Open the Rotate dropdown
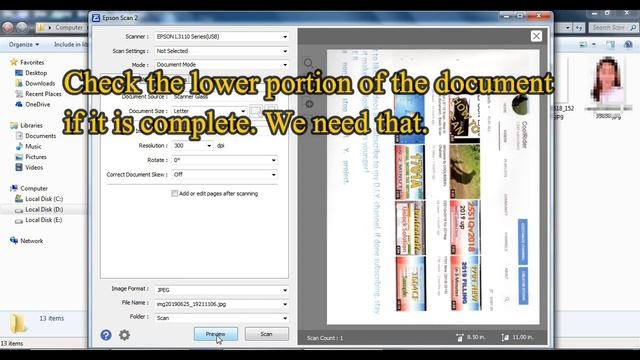The image size is (640, 360). pyautogui.click(x=224, y=160)
